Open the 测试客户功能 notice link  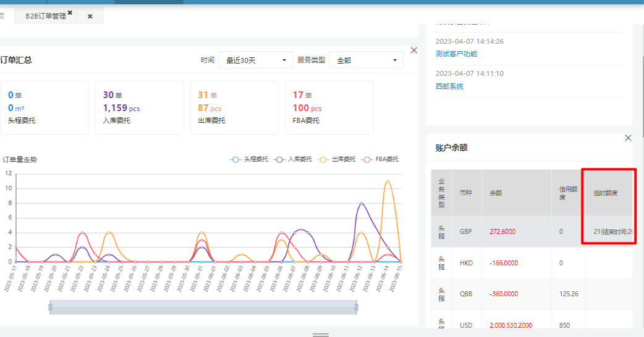pyautogui.click(x=456, y=54)
